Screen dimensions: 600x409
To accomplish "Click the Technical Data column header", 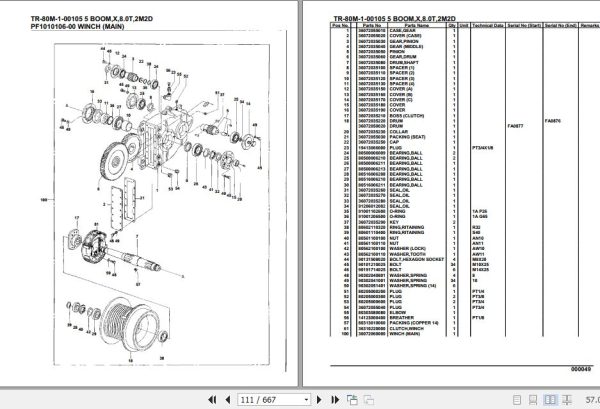I will pos(488,25).
